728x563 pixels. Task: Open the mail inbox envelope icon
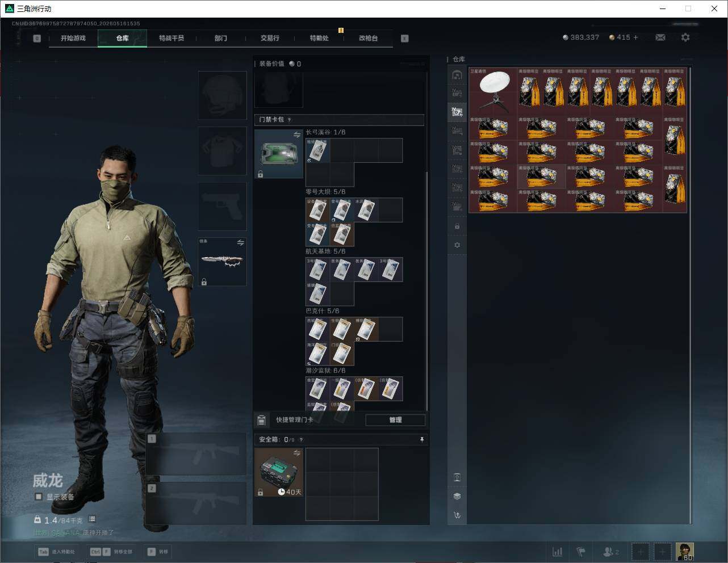click(x=660, y=37)
